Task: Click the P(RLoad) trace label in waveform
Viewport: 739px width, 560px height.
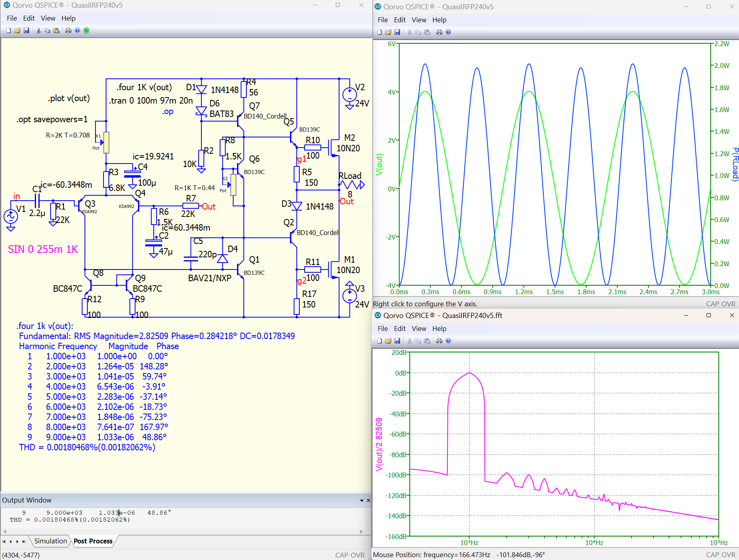Action: pos(735,164)
